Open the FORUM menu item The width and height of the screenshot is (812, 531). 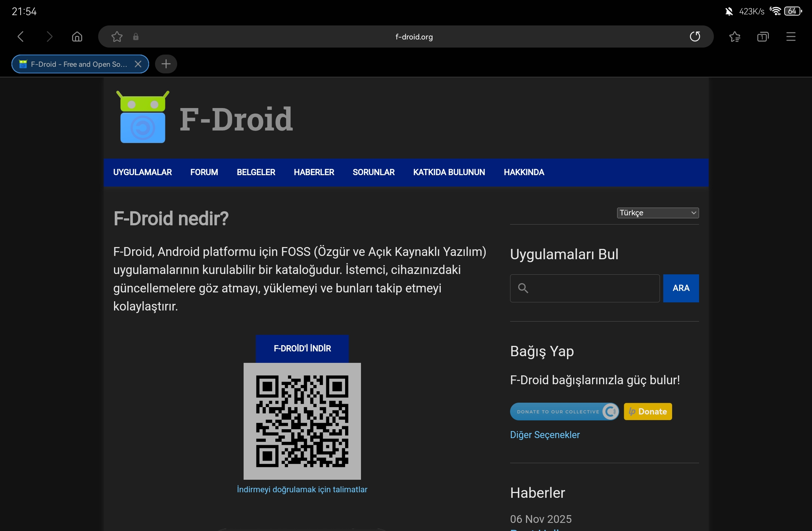tap(204, 172)
